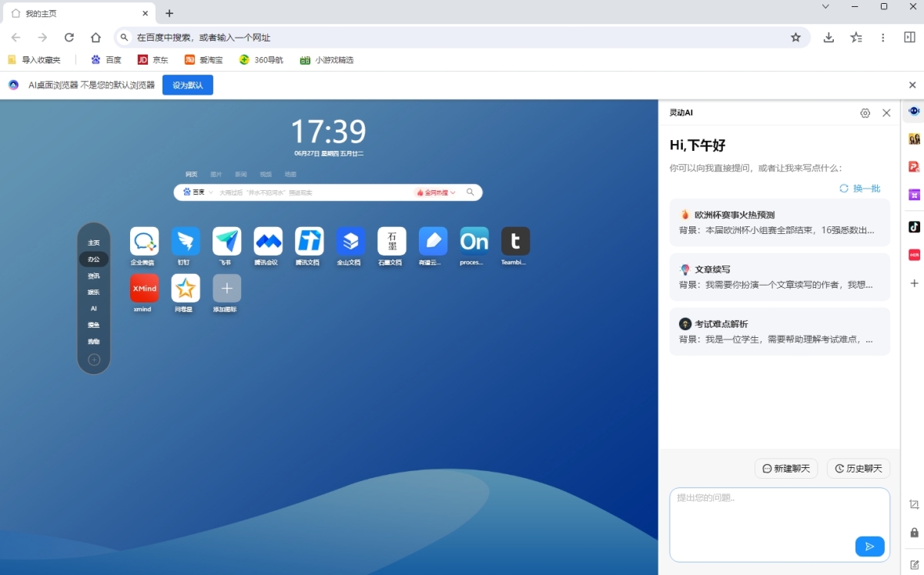Open the tab search chevron
The width and height of the screenshot is (924, 575).
[825, 7]
